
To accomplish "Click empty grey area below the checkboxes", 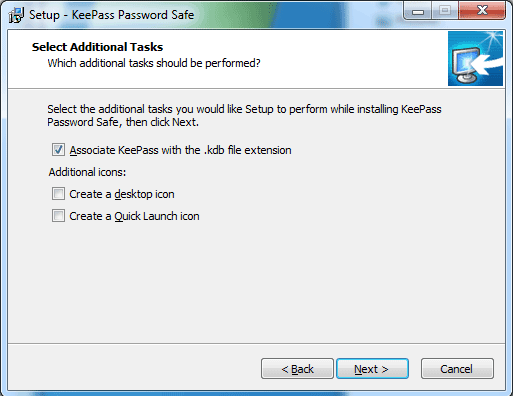I will tap(257, 283).
